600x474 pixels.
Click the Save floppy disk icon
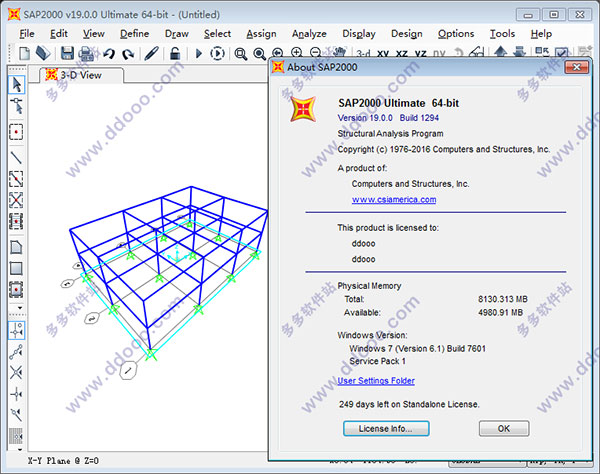[67, 53]
